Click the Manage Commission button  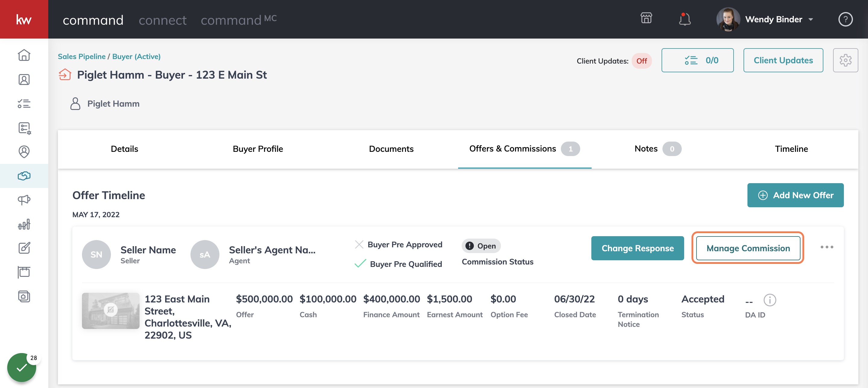click(748, 248)
